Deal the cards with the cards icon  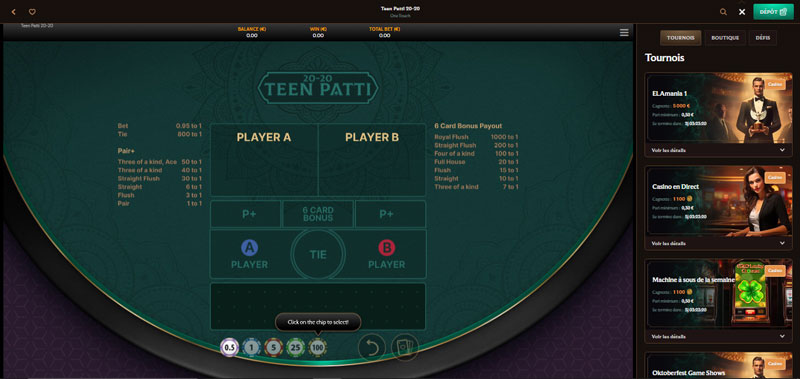click(x=405, y=348)
